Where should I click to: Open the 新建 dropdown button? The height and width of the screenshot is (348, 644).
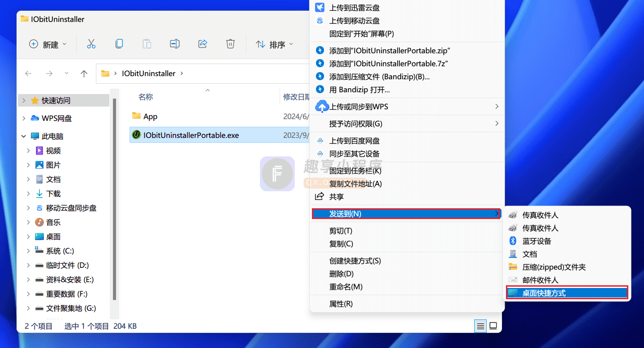[48, 44]
